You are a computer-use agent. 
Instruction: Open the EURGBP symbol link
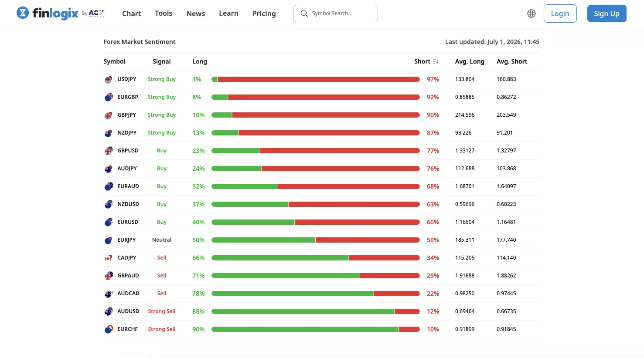coord(128,97)
